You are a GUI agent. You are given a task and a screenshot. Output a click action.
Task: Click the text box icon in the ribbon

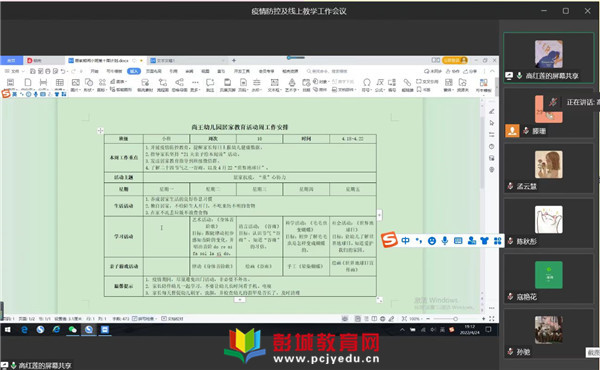[x=274, y=82]
